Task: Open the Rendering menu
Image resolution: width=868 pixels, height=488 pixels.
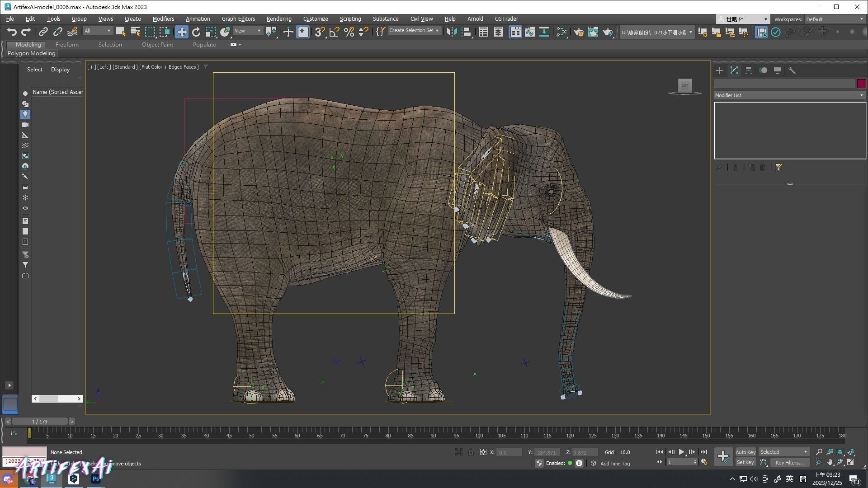Action: [279, 19]
